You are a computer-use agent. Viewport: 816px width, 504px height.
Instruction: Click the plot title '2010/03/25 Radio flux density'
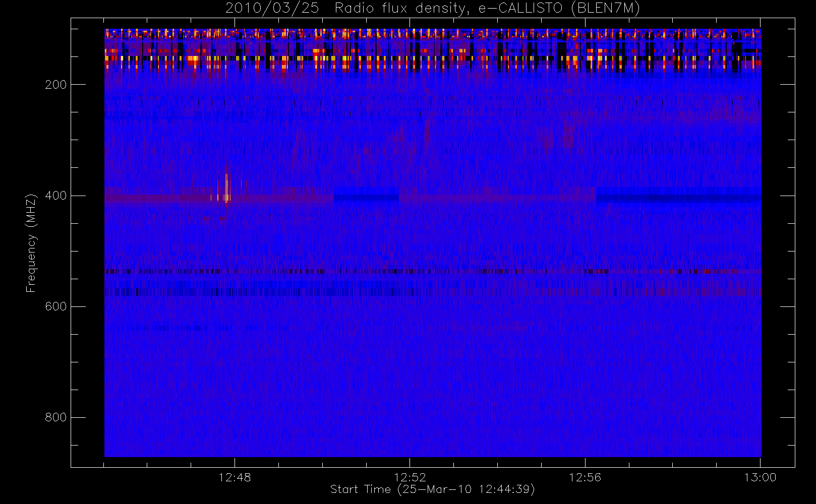433,9
